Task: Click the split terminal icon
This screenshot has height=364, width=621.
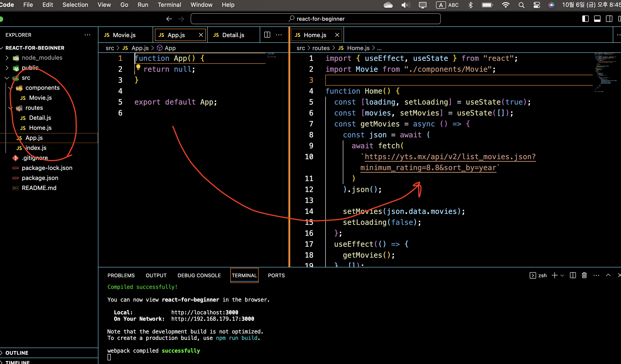Action: point(573,275)
